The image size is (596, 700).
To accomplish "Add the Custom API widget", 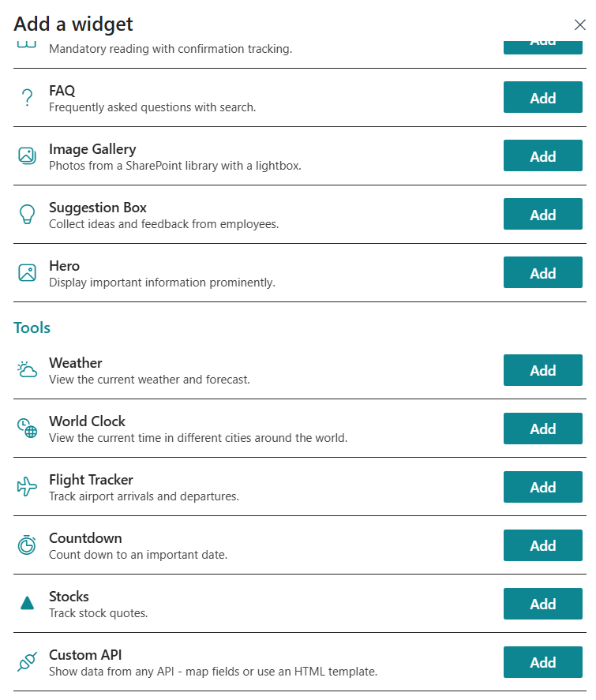I will click(x=543, y=662).
